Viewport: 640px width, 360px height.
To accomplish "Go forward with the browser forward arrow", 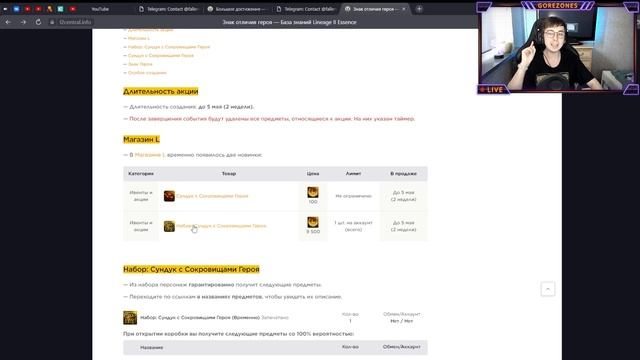I will tap(23, 22).
